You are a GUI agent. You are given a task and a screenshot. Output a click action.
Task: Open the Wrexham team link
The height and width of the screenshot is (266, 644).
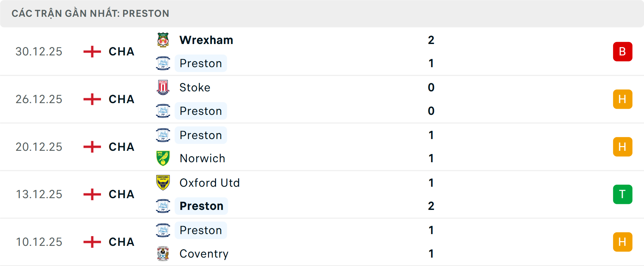[x=206, y=40]
